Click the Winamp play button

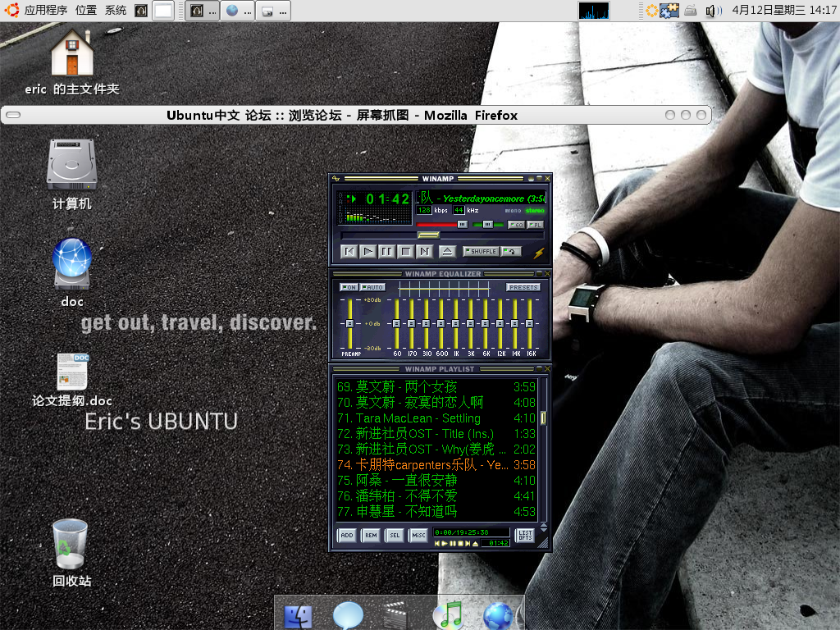click(367, 251)
